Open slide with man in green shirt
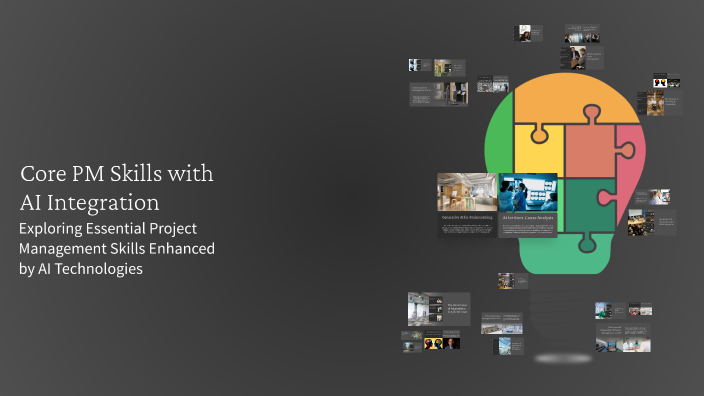704x396 pixels. pyautogui.click(x=610, y=310)
